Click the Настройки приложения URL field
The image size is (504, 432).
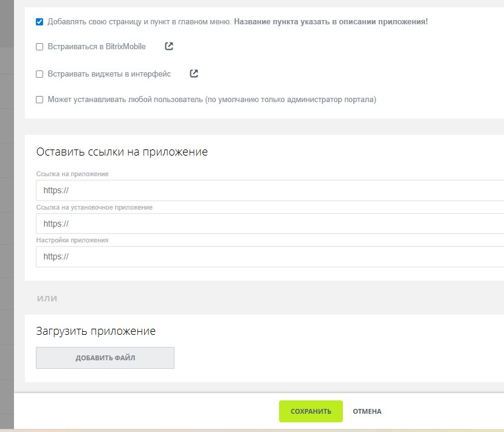[x=182, y=257]
